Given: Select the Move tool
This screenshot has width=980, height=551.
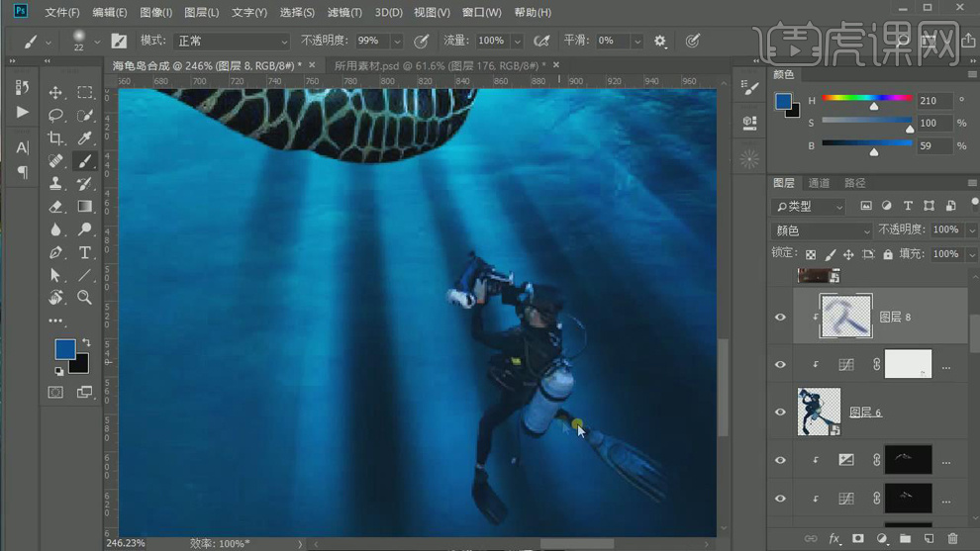Looking at the screenshot, I should pos(55,92).
